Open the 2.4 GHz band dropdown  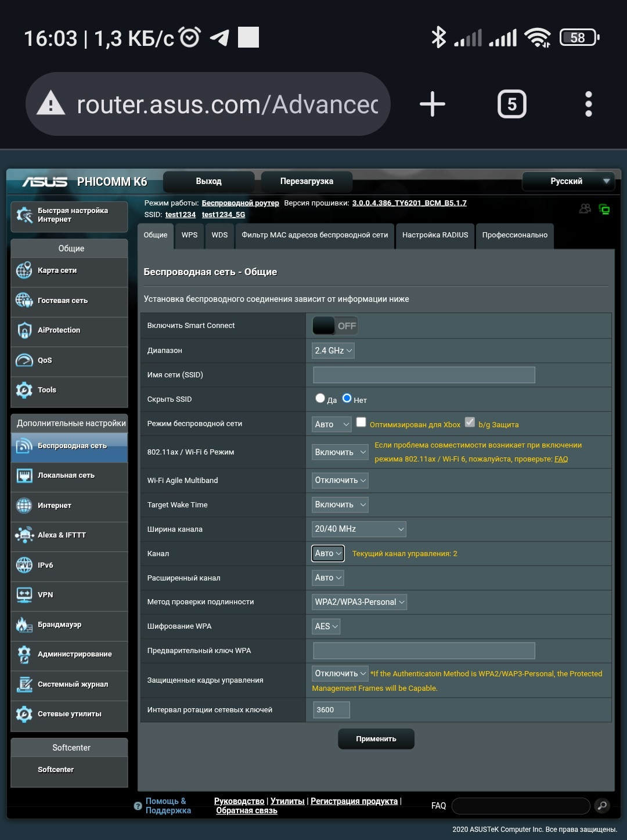(333, 351)
